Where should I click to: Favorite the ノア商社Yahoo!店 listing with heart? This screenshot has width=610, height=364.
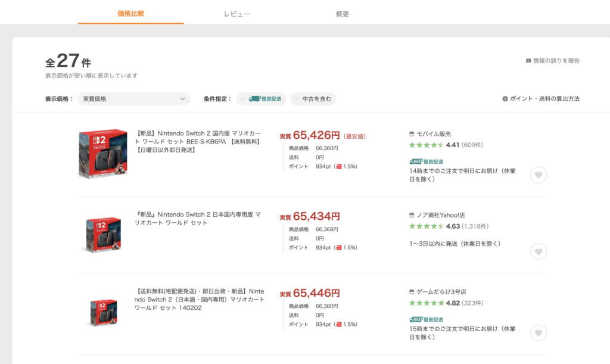pyautogui.click(x=539, y=251)
